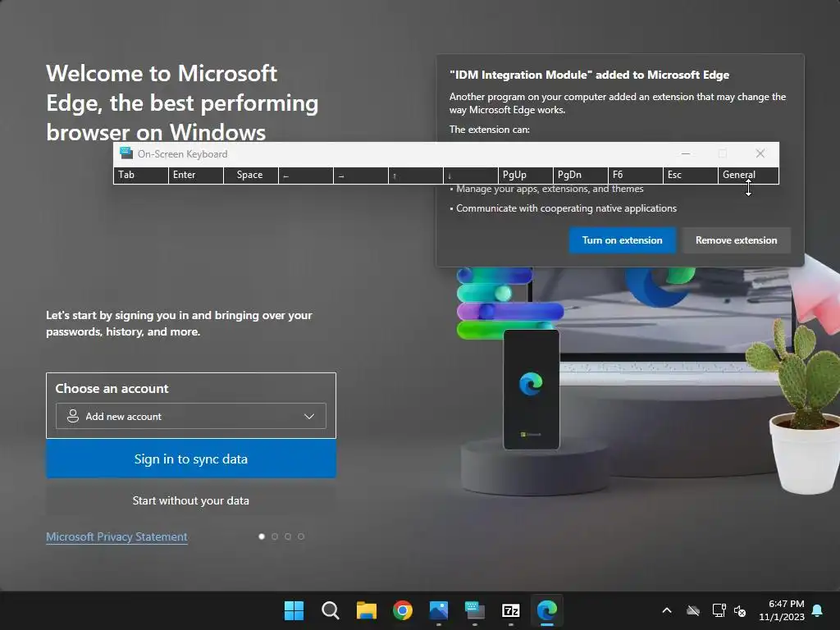Screen dimensions: 840x630
Task: Select the first welcome page dot
Action: coord(262,536)
